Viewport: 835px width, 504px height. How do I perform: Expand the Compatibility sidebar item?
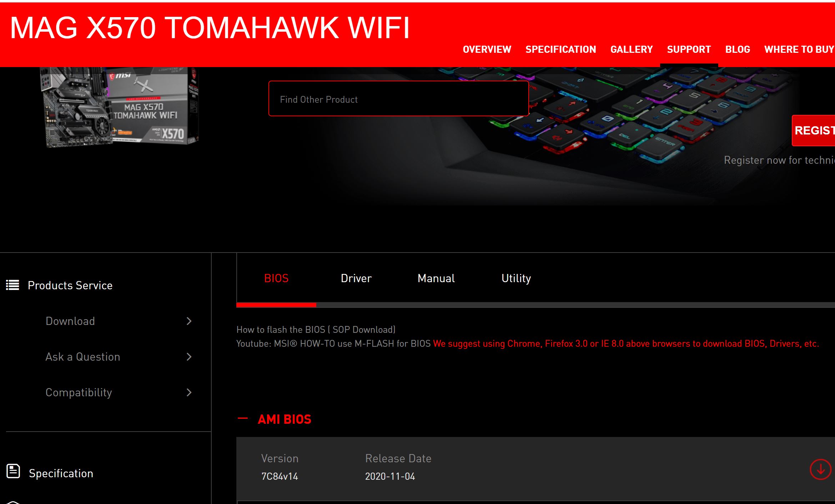click(119, 392)
